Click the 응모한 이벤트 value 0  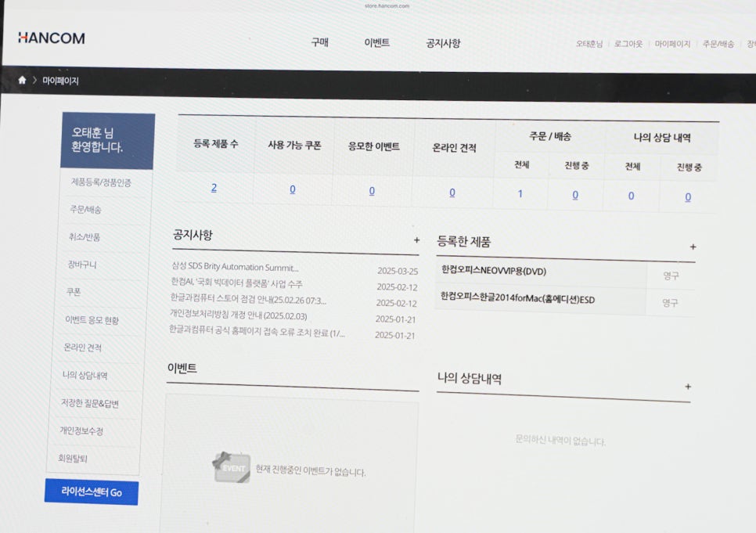[x=372, y=191]
